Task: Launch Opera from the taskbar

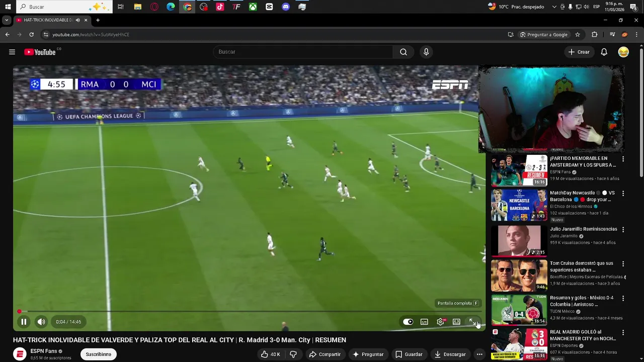Action: [154, 7]
